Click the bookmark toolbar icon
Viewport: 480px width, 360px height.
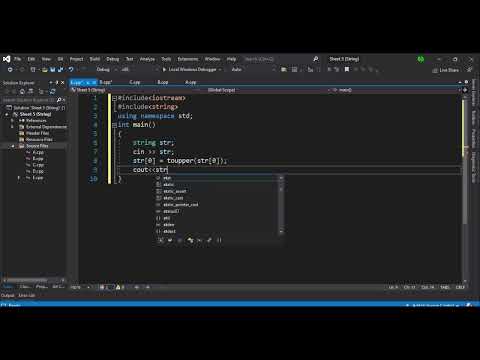pos(347,69)
